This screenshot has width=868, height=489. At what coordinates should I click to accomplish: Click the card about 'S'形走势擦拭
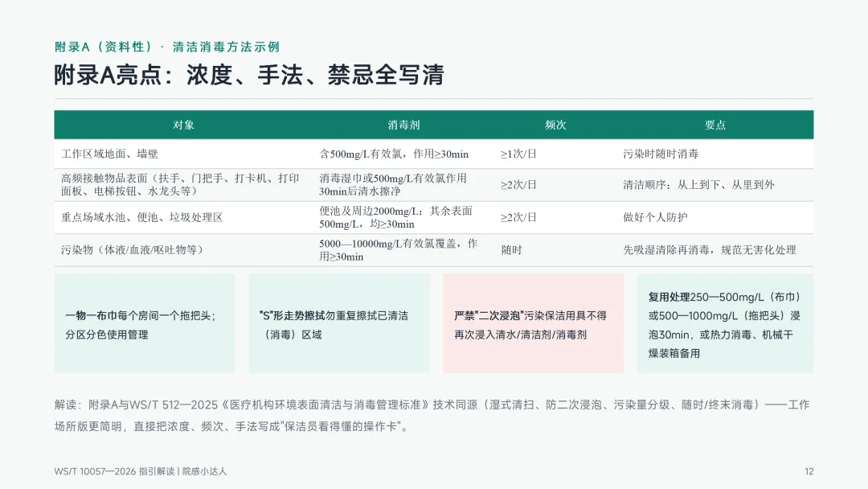point(339,323)
